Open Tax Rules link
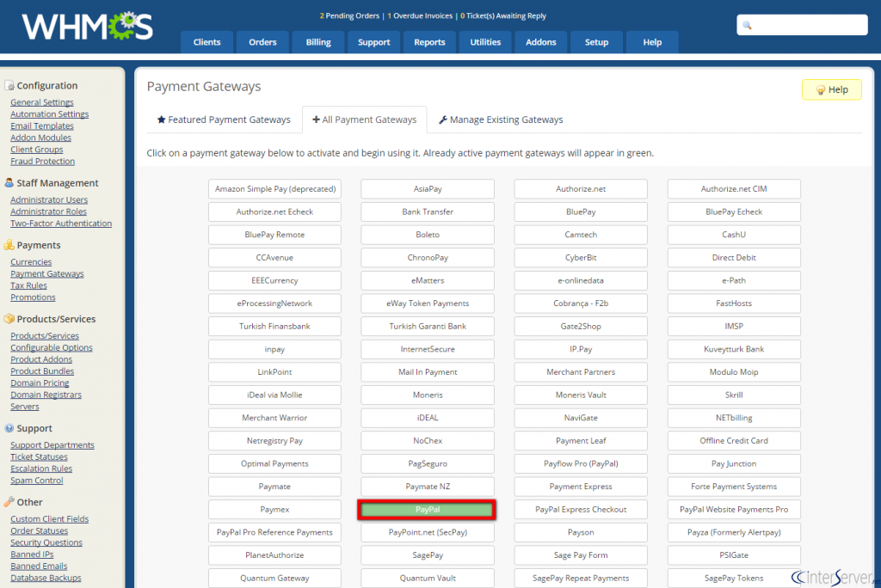 (x=28, y=285)
